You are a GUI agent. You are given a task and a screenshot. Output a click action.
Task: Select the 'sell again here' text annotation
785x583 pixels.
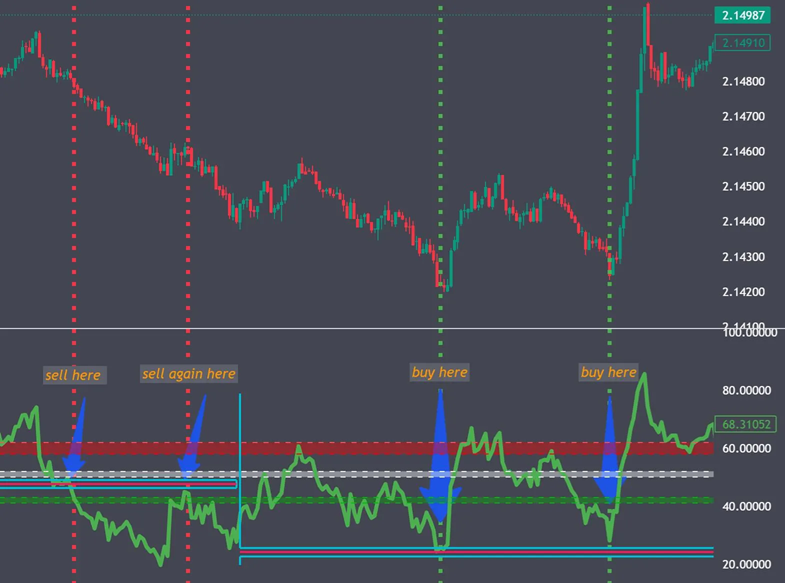[x=189, y=374]
